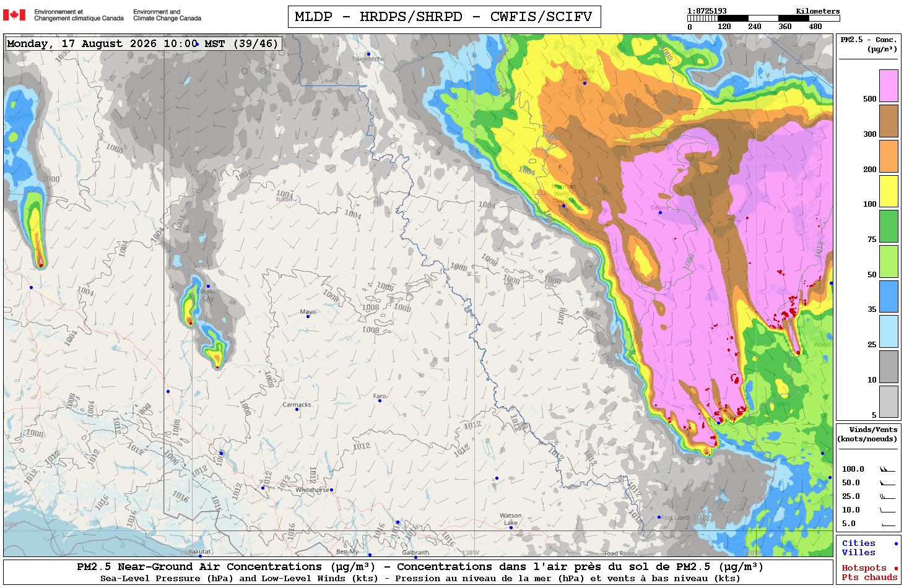The width and height of the screenshot is (904, 588).
Task: Click the Dawson City label on the map
Action: tap(208, 295)
